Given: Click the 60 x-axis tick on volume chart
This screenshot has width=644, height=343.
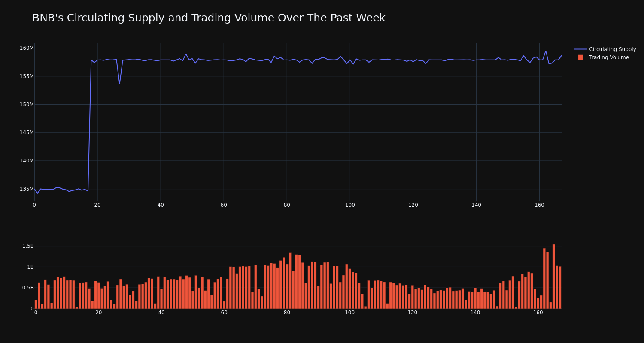Looking at the screenshot, I should [x=224, y=313].
